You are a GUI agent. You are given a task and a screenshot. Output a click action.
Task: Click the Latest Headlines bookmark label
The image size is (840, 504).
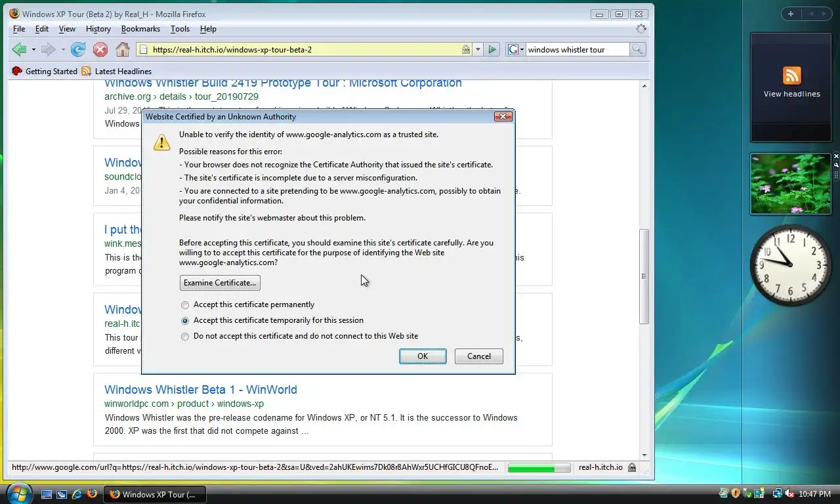pos(123,71)
